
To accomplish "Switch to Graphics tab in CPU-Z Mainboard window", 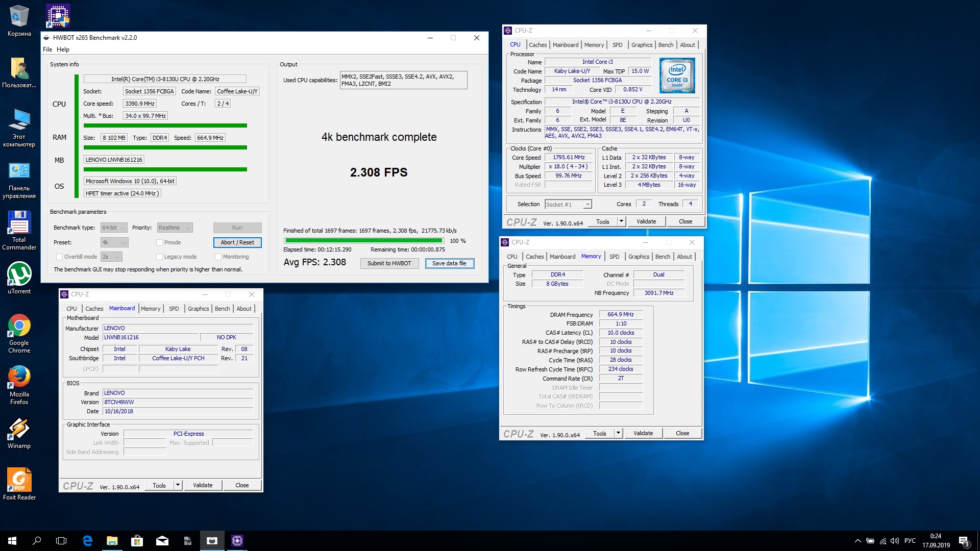I will pos(198,309).
